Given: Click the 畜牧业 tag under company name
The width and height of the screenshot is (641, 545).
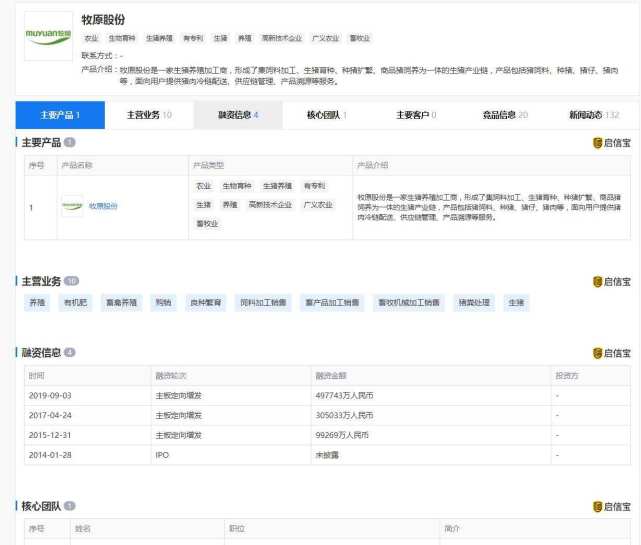Looking at the screenshot, I should (x=360, y=38).
